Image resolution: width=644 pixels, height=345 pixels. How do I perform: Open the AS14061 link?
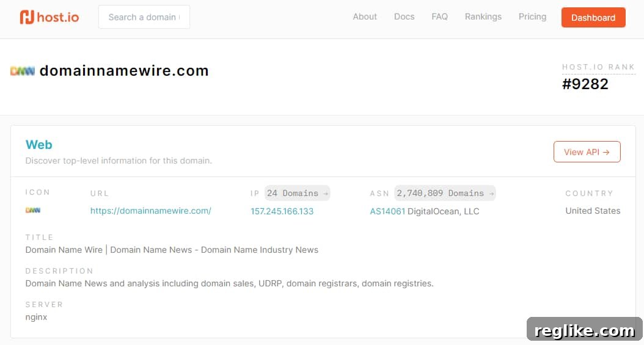(x=387, y=211)
